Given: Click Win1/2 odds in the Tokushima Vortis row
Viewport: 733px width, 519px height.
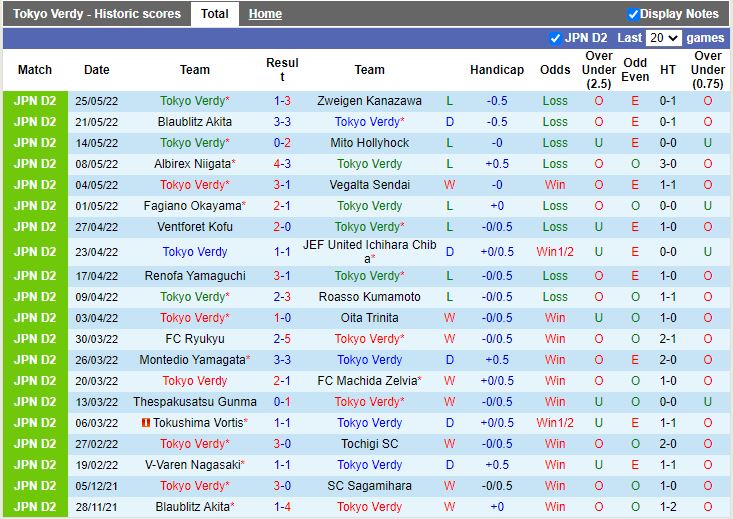Looking at the screenshot, I should [x=555, y=423].
